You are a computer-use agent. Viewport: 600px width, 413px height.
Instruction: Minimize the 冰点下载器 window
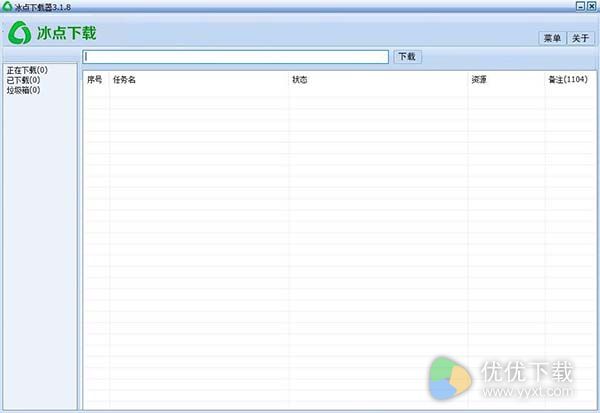(580, 6)
